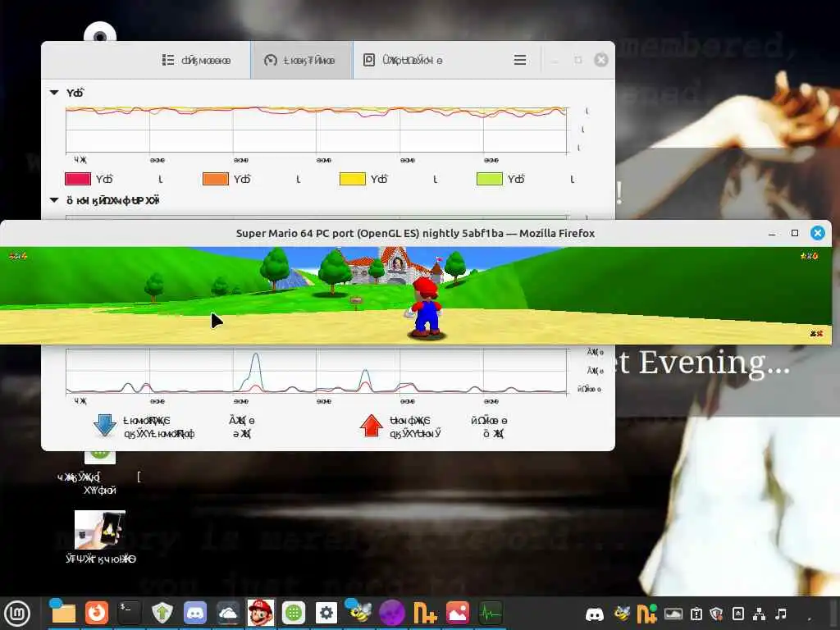Open the Discord launcher beside the cloud icon
Viewport: 840px width, 630px height.
coord(195,613)
